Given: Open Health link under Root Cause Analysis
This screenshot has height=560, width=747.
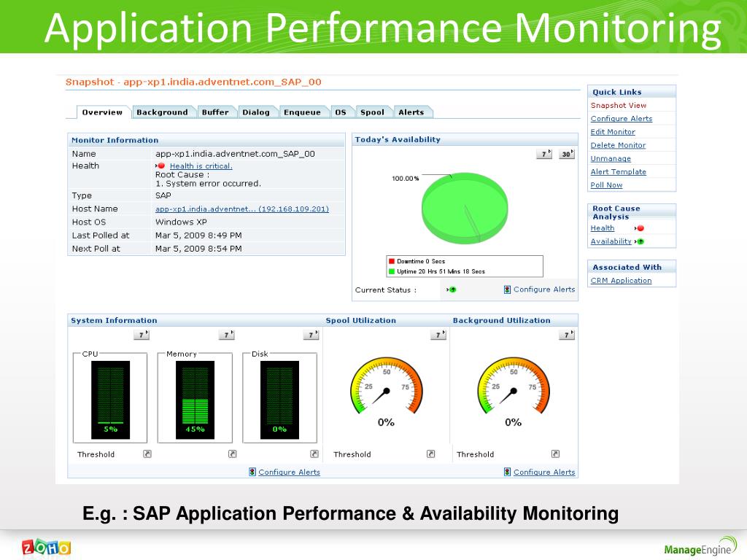Looking at the screenshot, I should point(602,228).
